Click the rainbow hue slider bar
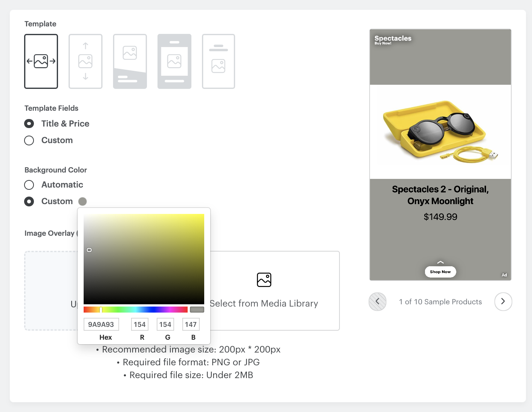 pos(136,310)
